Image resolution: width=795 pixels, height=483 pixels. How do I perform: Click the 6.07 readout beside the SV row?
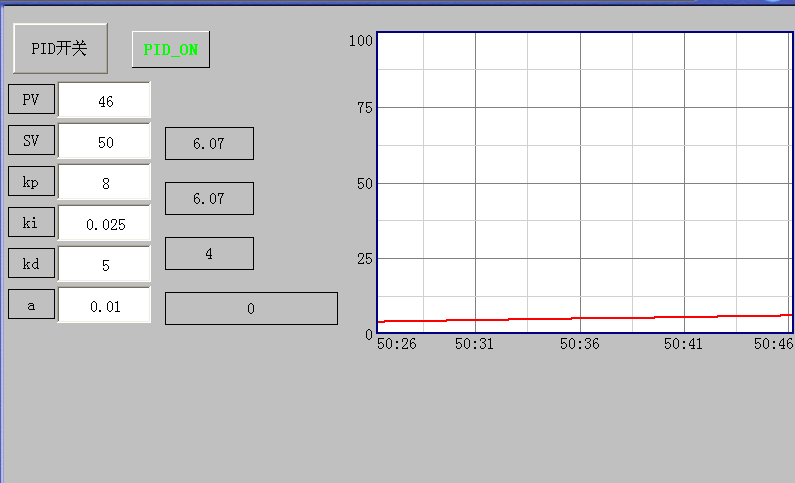[209, 144]
